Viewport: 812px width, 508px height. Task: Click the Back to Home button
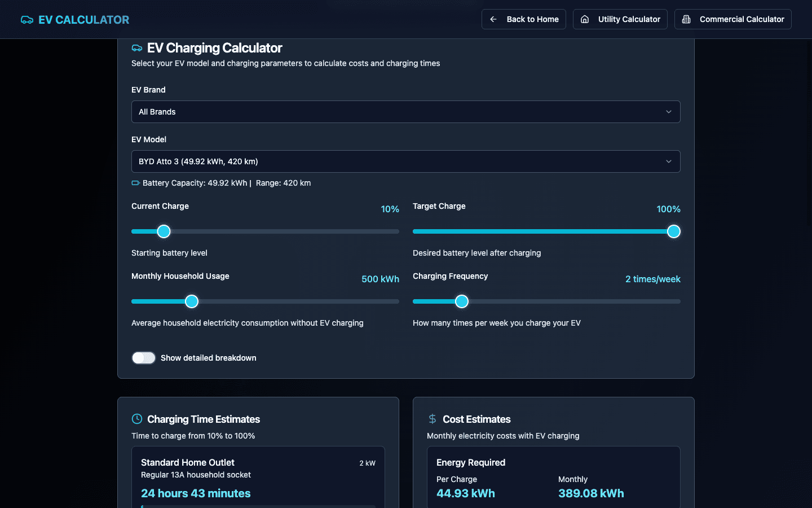click(x=524, y=19)
